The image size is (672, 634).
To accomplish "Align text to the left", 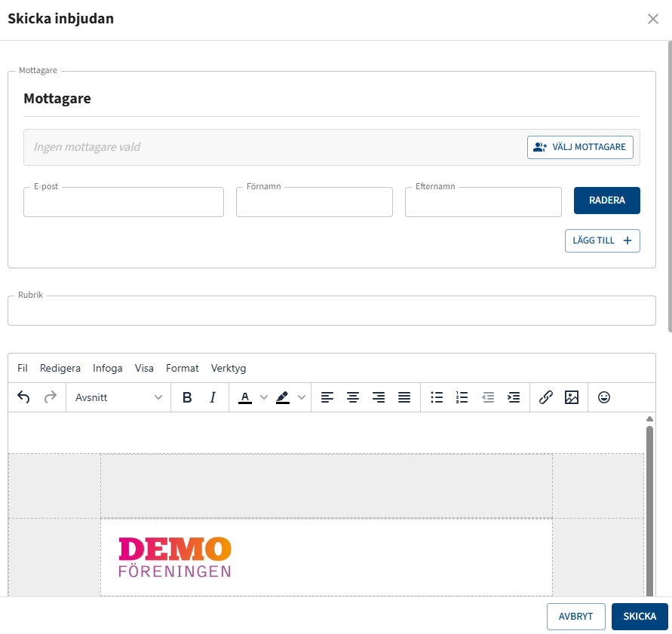I will 327,397.
